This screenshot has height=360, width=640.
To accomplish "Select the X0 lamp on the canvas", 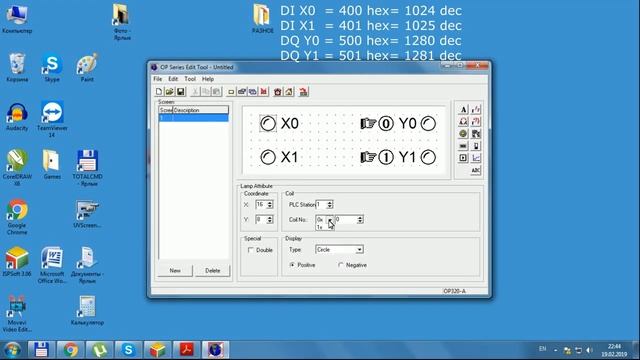I will pos(268,124).
